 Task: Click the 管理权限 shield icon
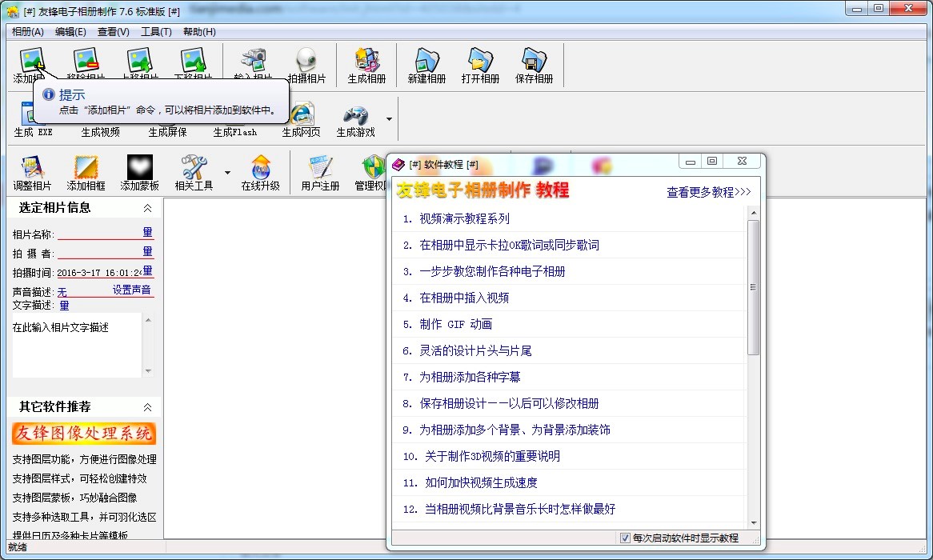374,167
